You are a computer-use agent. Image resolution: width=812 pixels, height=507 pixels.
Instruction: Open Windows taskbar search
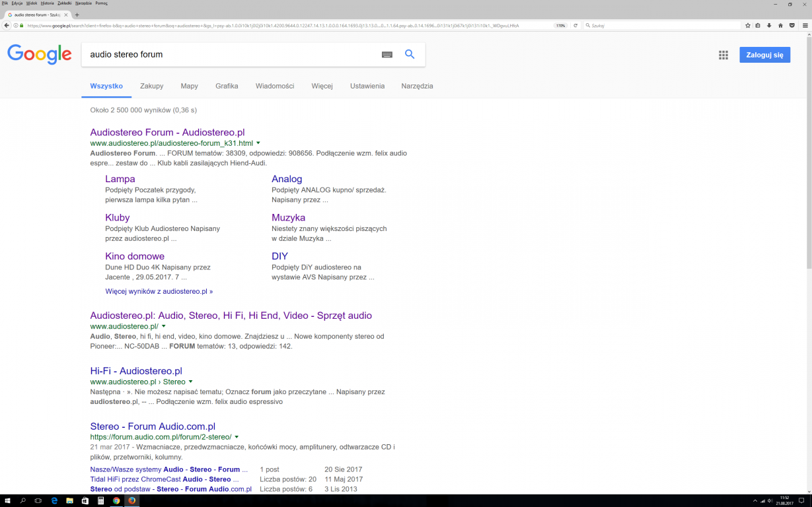coord(23,501)
